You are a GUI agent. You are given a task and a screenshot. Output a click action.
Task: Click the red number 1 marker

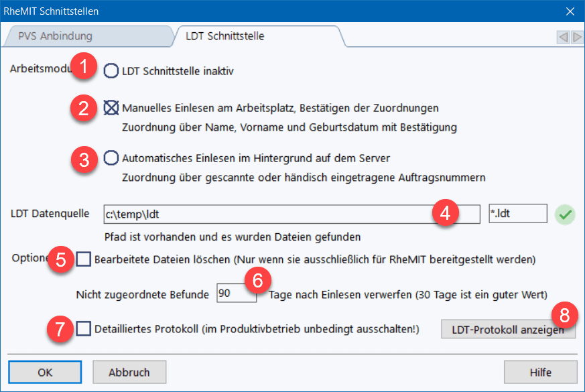(84, 68)
